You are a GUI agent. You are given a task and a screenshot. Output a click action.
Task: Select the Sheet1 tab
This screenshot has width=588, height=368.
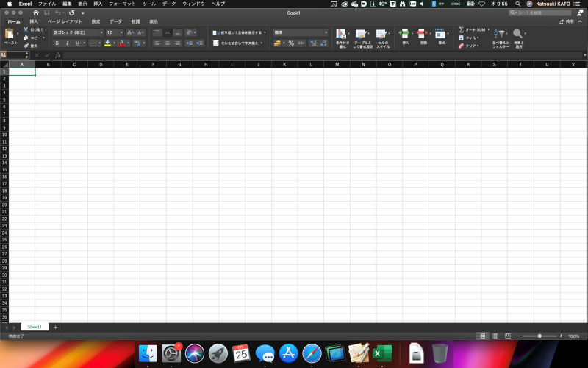(35, 327)
